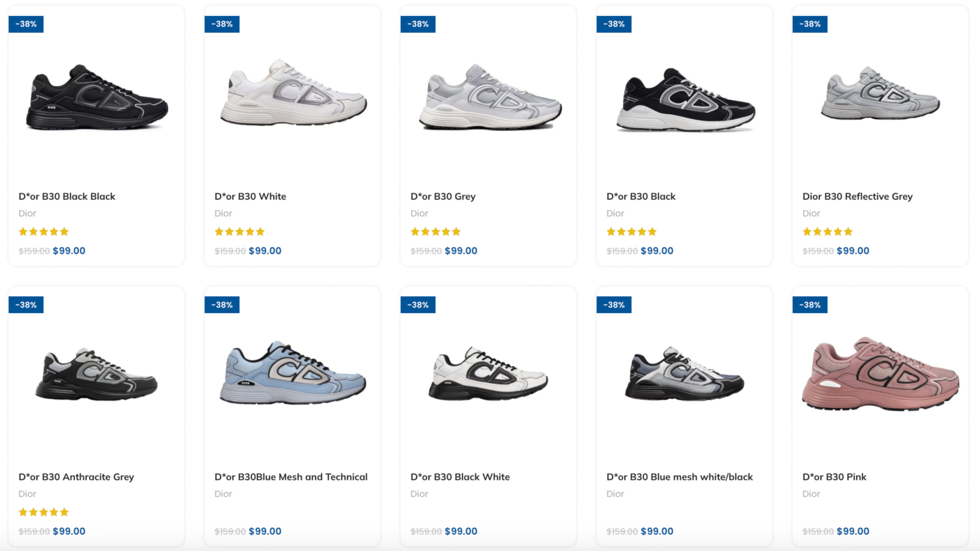Click the D*or B30 White shoe thumbnail

tap(293, 93)
